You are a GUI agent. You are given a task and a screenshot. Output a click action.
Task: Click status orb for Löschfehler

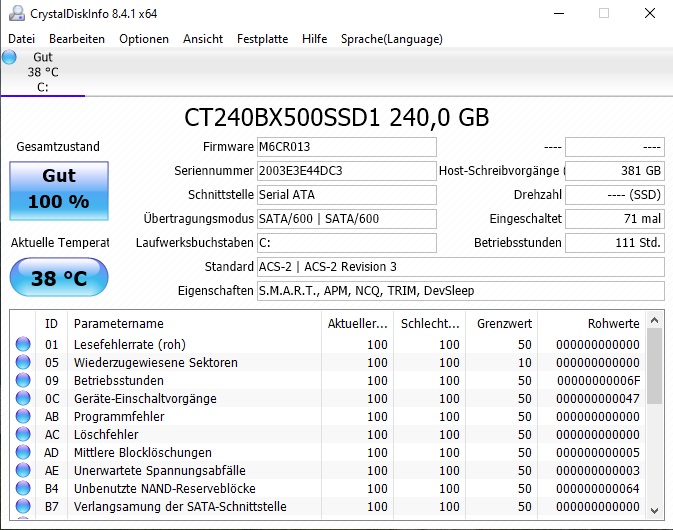[23, 434]
